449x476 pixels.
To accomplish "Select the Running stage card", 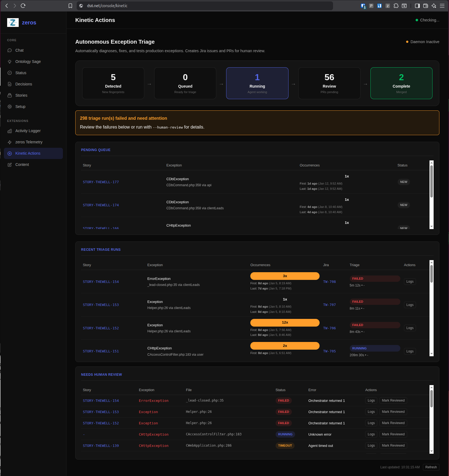I will [257, 83].
